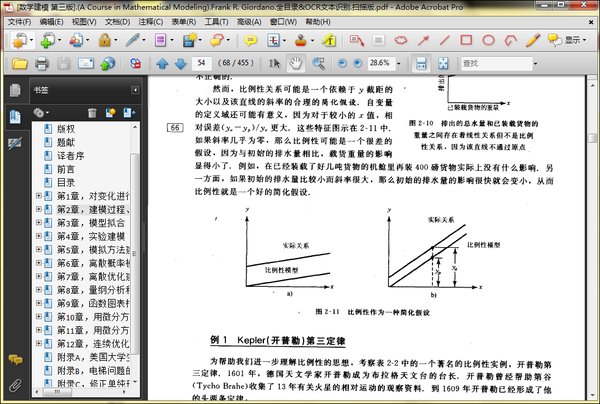This screenshot has height=404, width=600.
Task: Open the bookmark options gear dropdown
Action: click(x=41, y=113)
